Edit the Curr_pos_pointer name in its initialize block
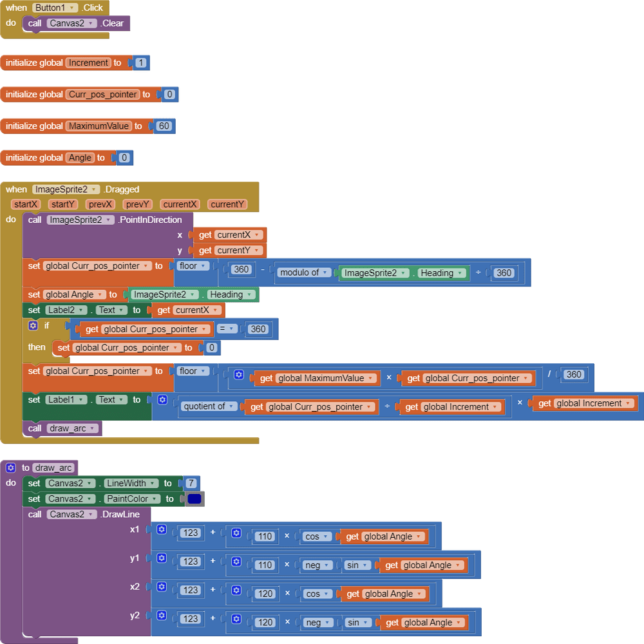 [102, 95]
